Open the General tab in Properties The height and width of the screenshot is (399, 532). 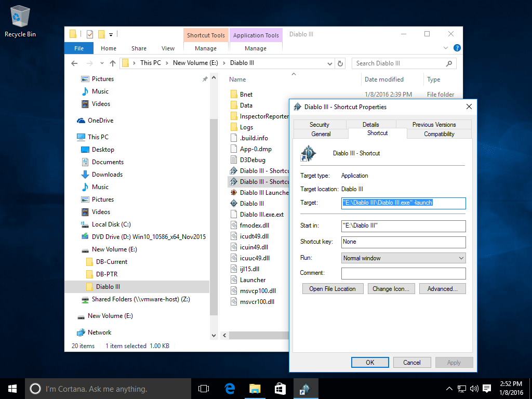click(321, 134)
